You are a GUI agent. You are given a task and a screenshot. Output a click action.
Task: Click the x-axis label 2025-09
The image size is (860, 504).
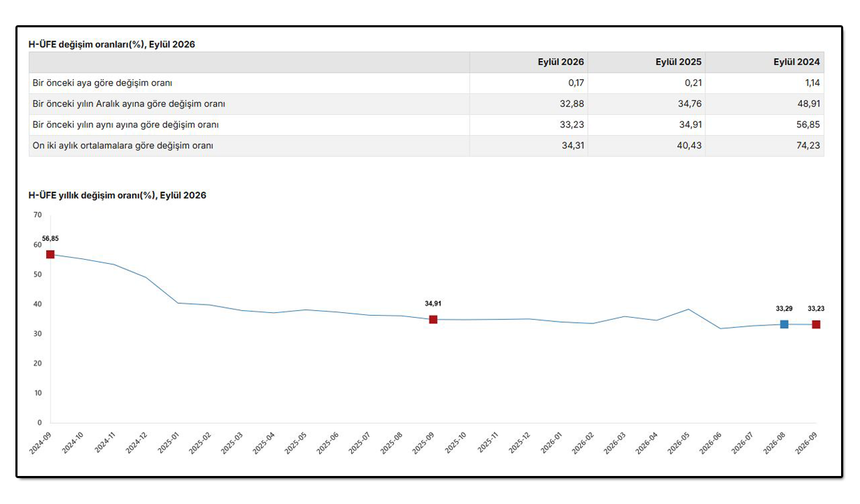tap(423, 443)
